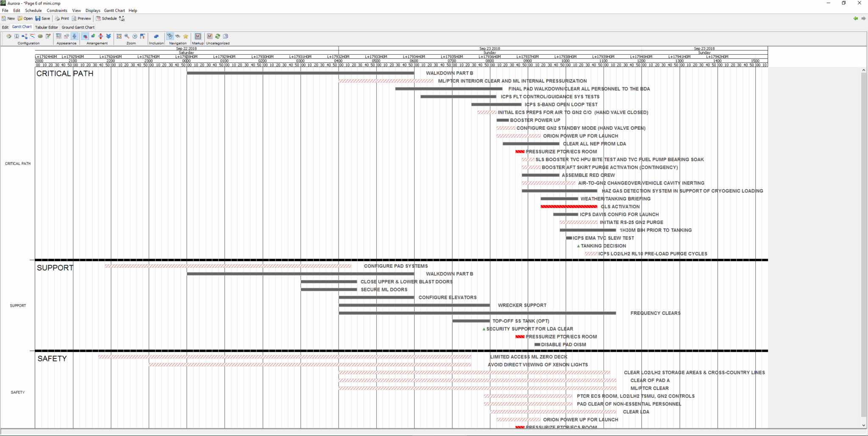Save the schedule with the Save icon

(38, 18)
